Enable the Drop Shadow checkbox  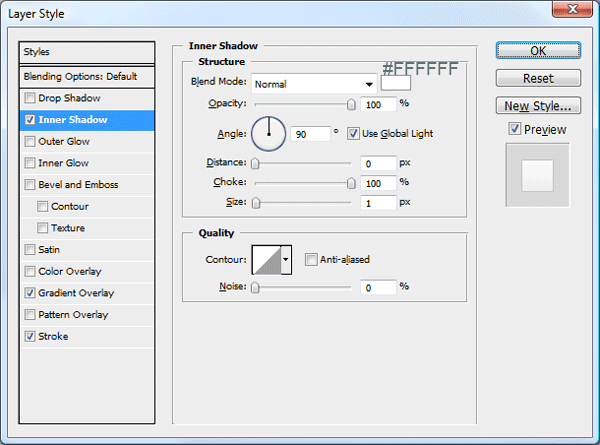(x=29, y=98)
